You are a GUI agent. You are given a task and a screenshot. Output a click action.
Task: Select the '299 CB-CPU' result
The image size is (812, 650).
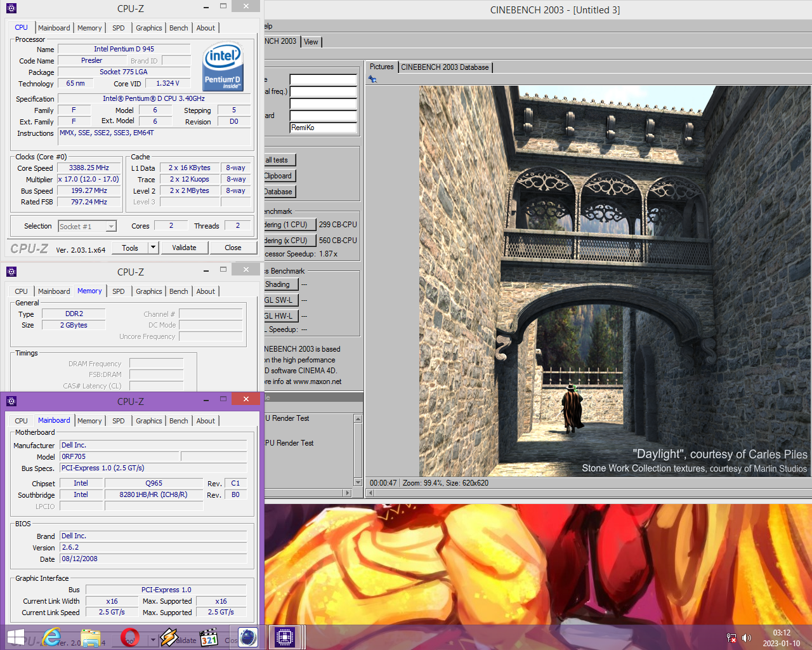tap(338, 225)
